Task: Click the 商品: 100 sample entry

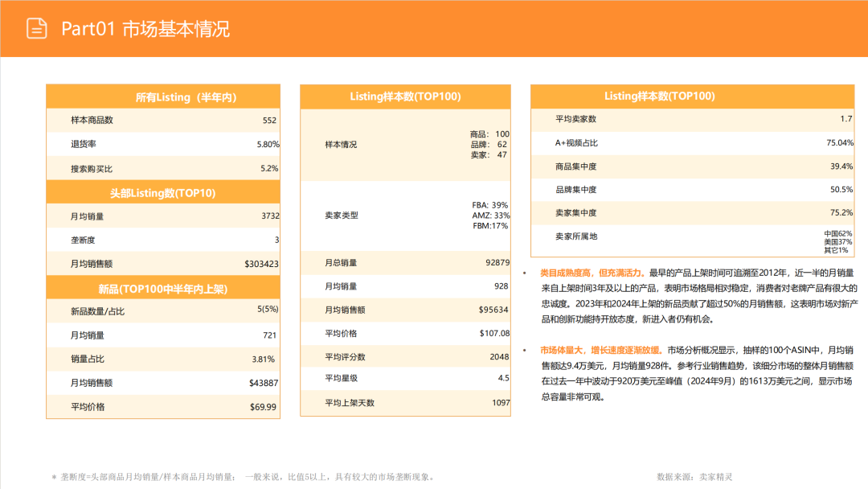Action: [489, 134]
